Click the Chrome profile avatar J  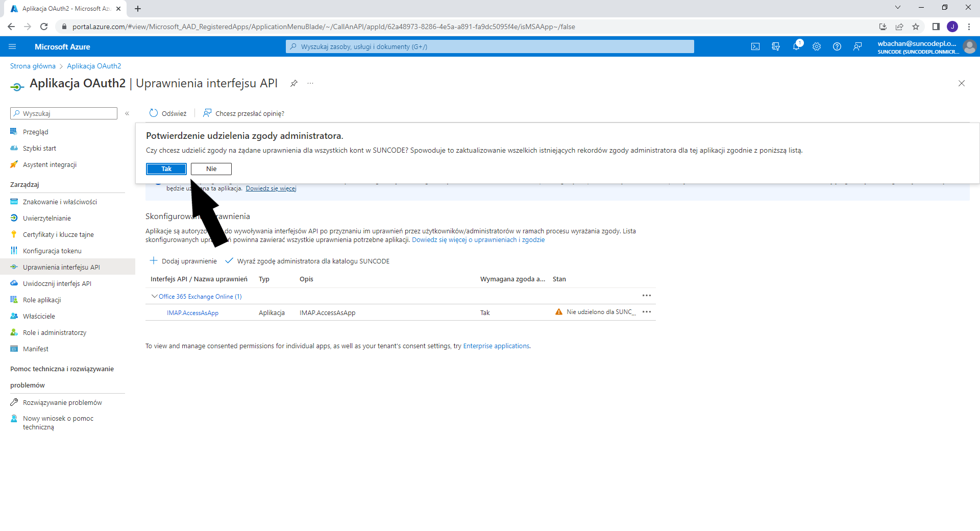point(952,27)
